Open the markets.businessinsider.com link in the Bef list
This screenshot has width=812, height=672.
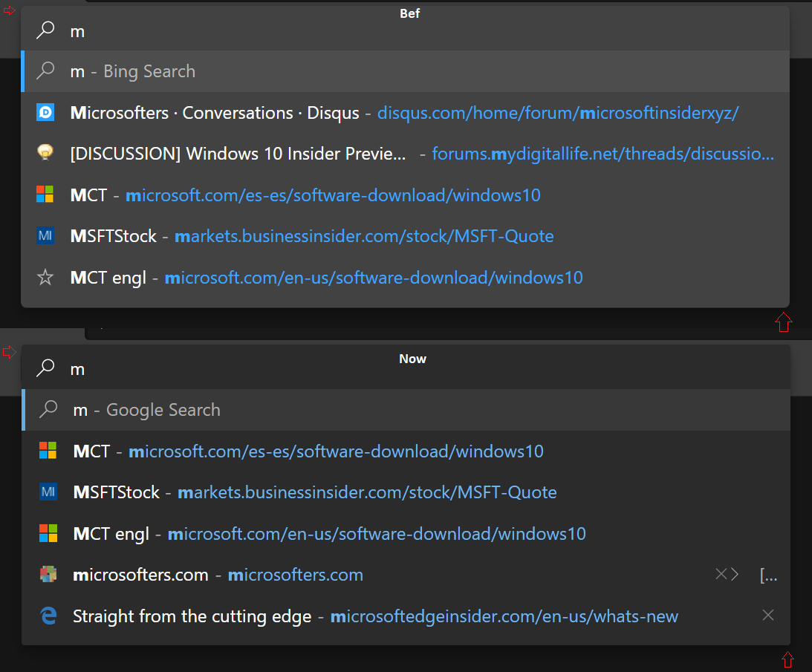[364, 236]
